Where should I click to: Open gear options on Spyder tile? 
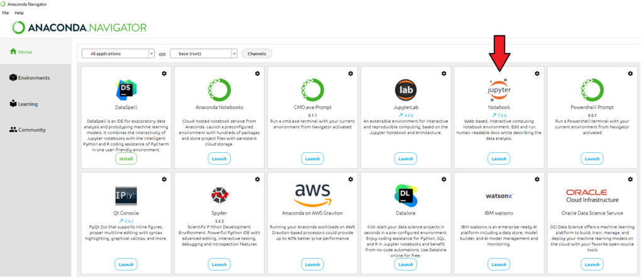tap(257, 179)
